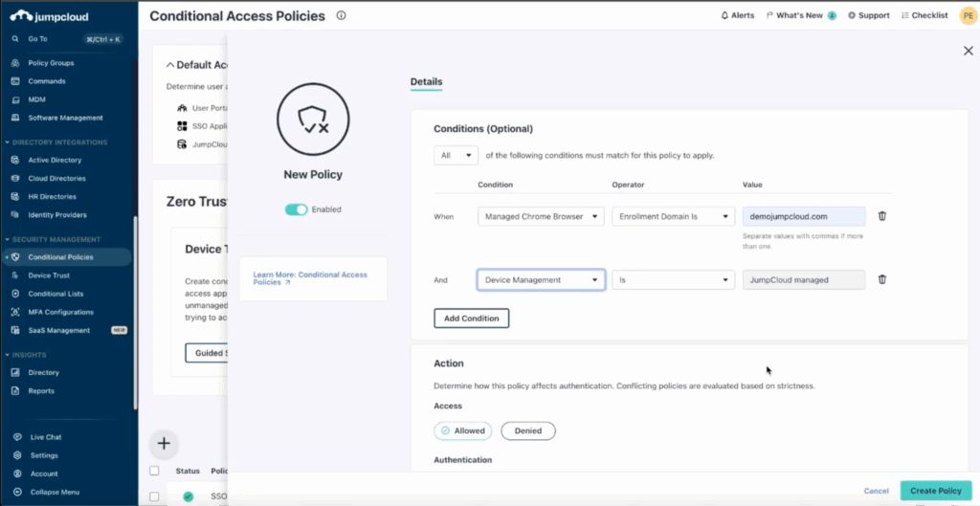
Task: Click the info icon beside Conditional Access Policies
Action: (341, 15)
